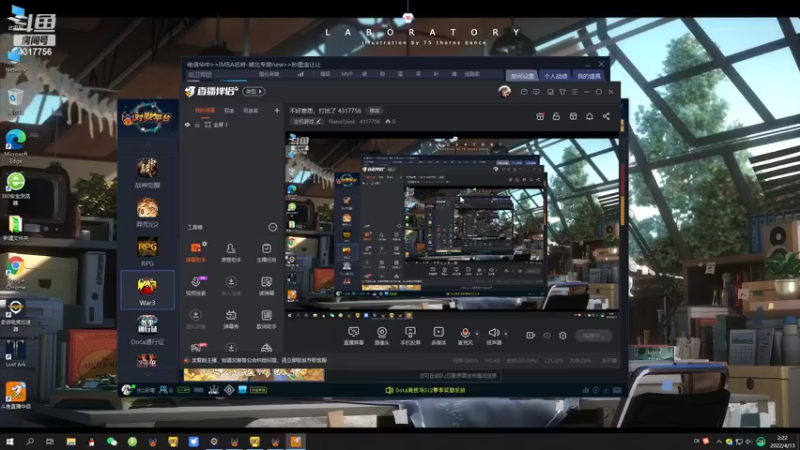Expand speaker options arrow
Screen dimensions: 800x450
point(506,334)
